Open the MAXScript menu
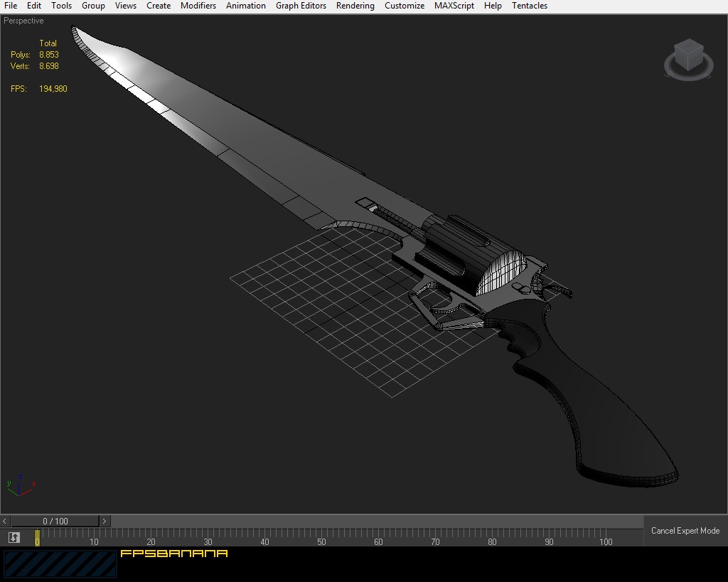 click(454, 6)
